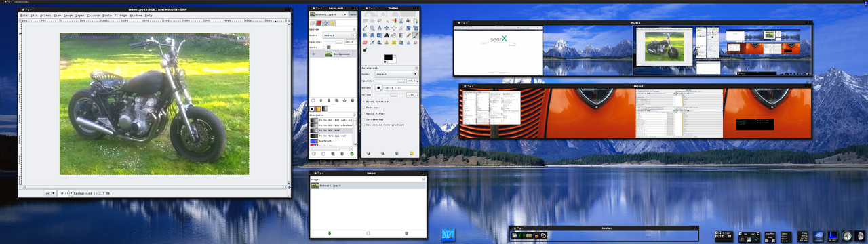Click refresh gradients green icon

(351, 154)
